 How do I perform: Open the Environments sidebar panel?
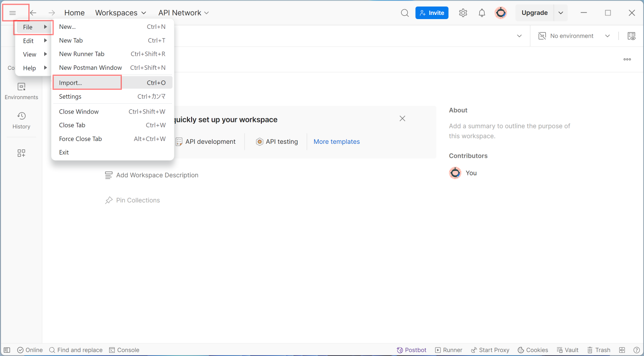(21, 90)
